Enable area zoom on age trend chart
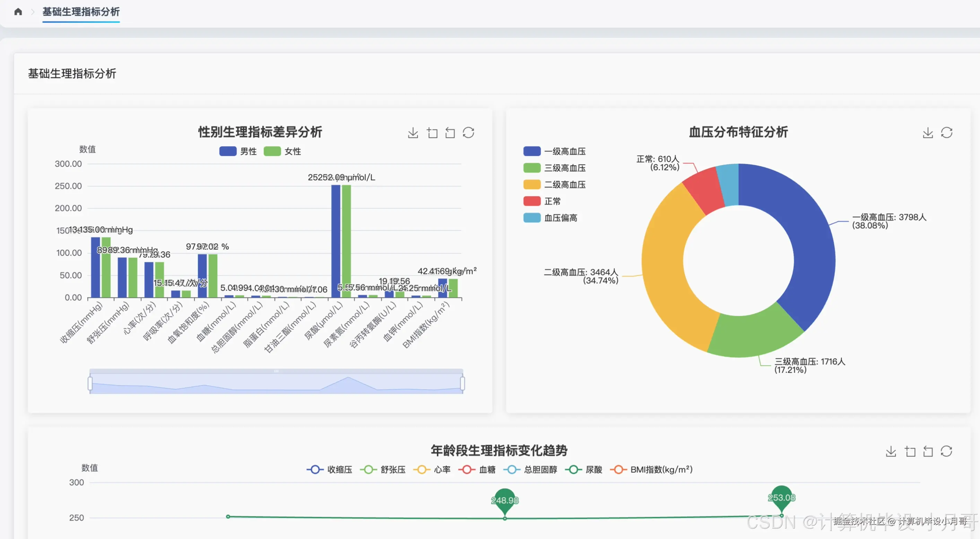Viewport: 980px width, 539px height. pos(910,452)
